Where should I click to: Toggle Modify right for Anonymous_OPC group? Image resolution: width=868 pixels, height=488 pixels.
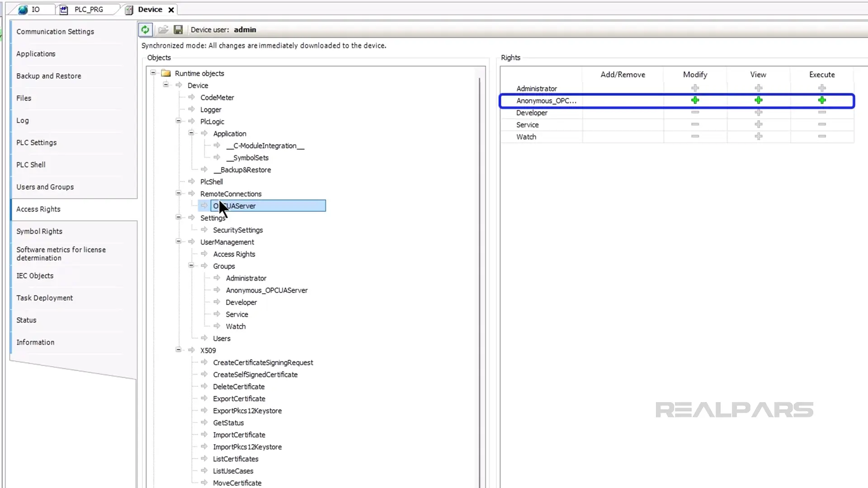(x=695, y=100)
